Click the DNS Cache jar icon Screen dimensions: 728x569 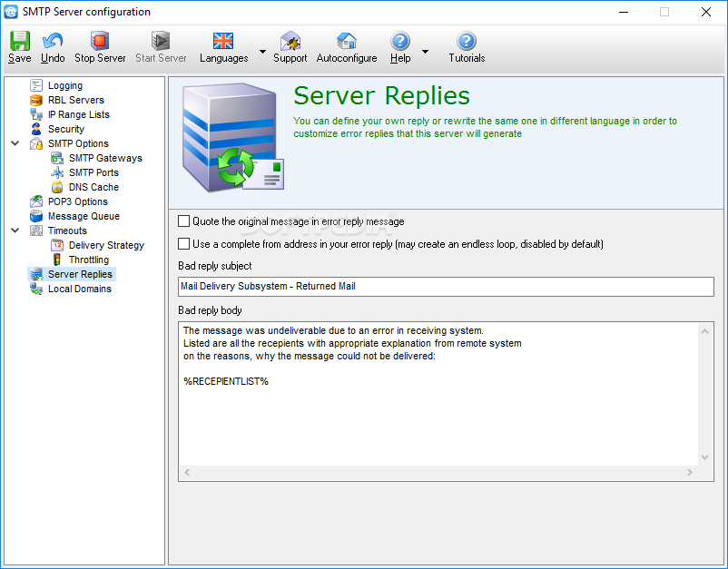coord(57,187)
